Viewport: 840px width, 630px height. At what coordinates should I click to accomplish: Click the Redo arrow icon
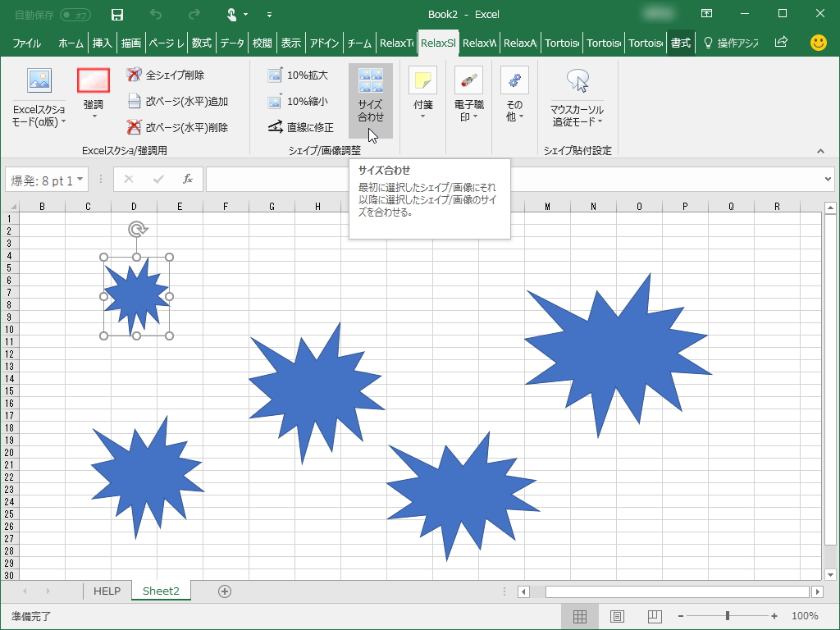[194, 15]
